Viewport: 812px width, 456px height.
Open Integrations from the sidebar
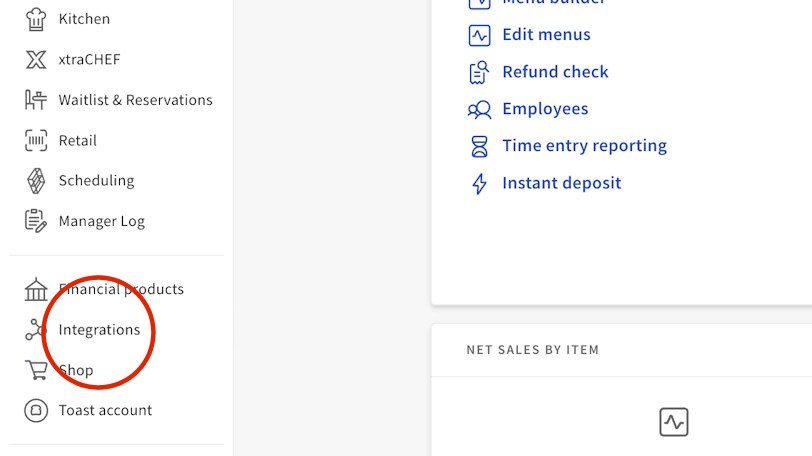coord(99,330)
